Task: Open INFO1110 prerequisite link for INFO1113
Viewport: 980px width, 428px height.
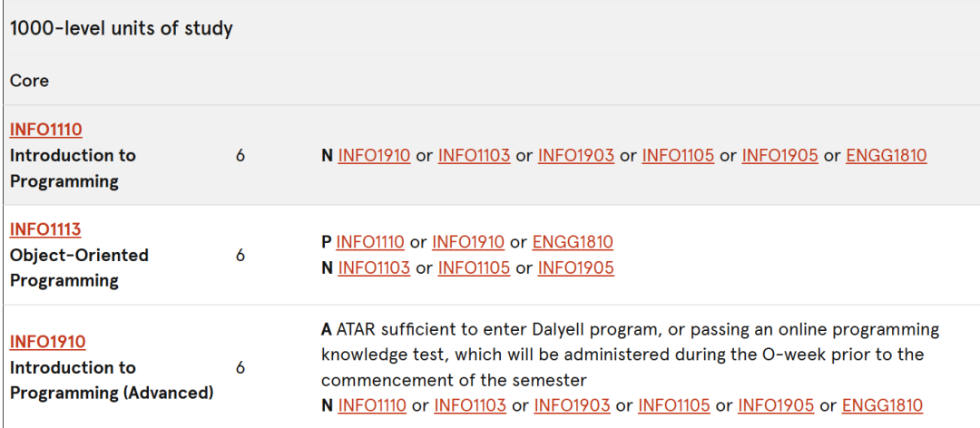Action: (370, 242)
